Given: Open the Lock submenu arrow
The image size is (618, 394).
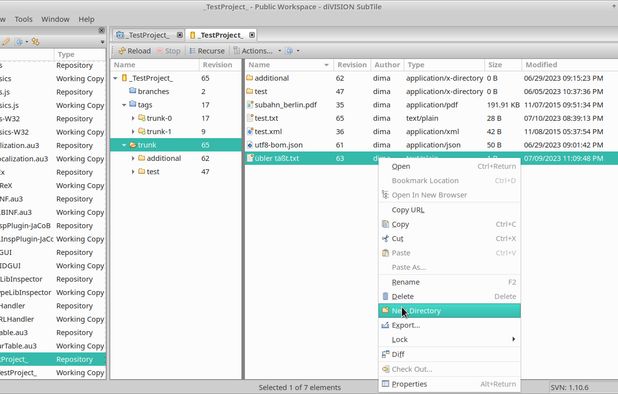Looking at the screenshot, I should click(x=513, y=339).
